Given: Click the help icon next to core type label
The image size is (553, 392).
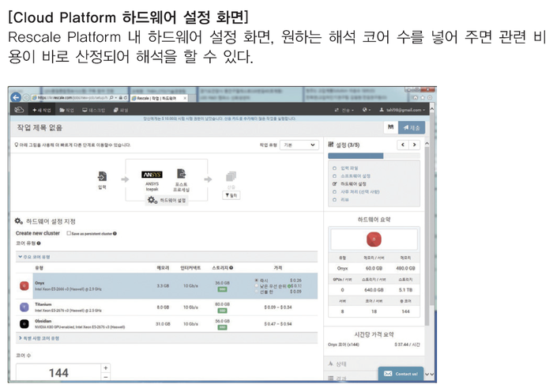Looking at the screenshot, I should click(x=39, y=243).
